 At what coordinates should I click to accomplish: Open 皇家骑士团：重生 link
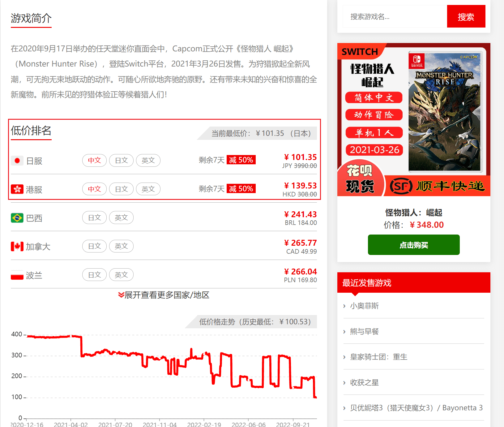coord(379,357)
